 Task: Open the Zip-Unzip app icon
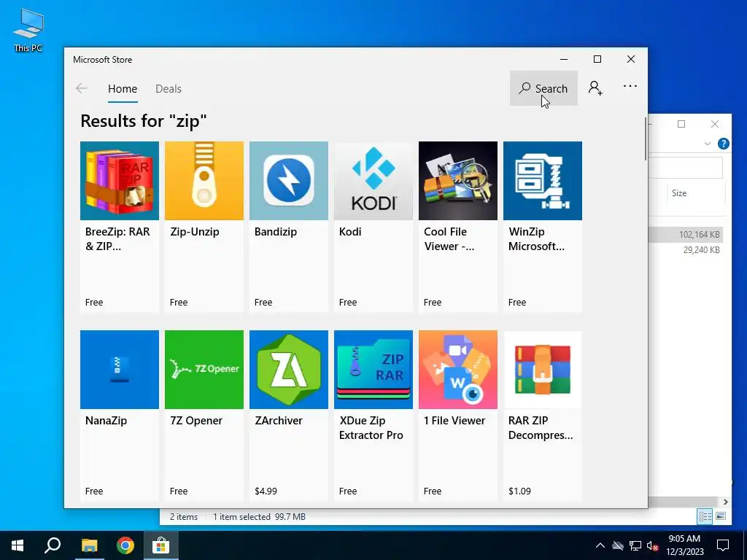tap(204, 181)
